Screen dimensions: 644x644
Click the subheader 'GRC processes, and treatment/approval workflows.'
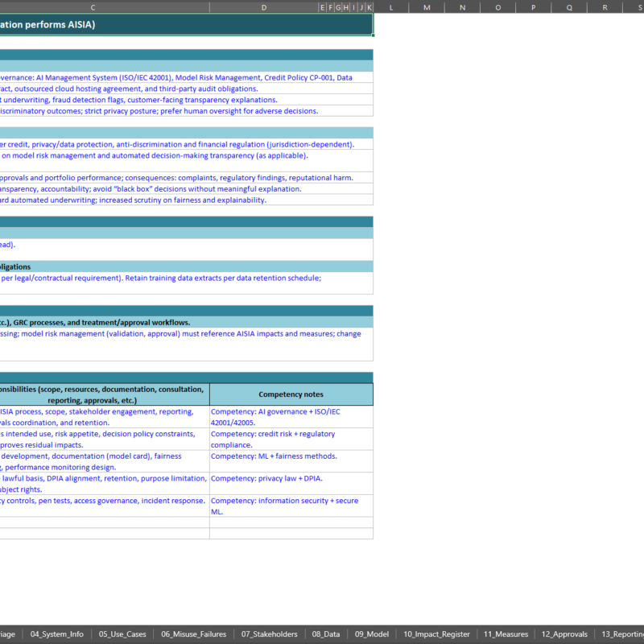tap(187, 322)
